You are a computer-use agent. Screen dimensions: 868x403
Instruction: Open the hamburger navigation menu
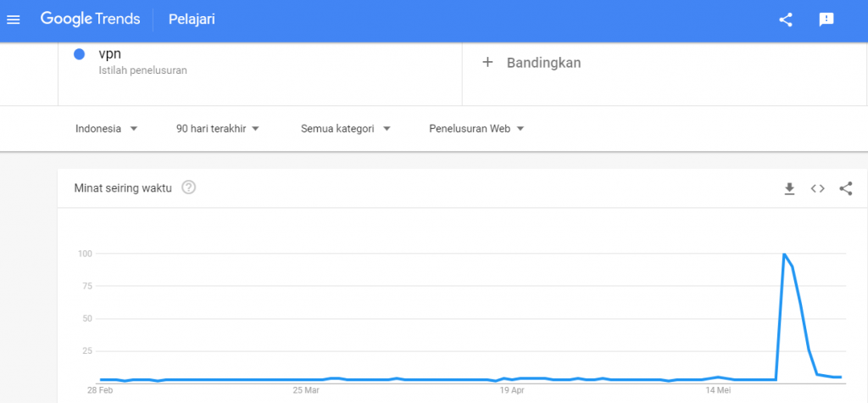coord(14,20)
